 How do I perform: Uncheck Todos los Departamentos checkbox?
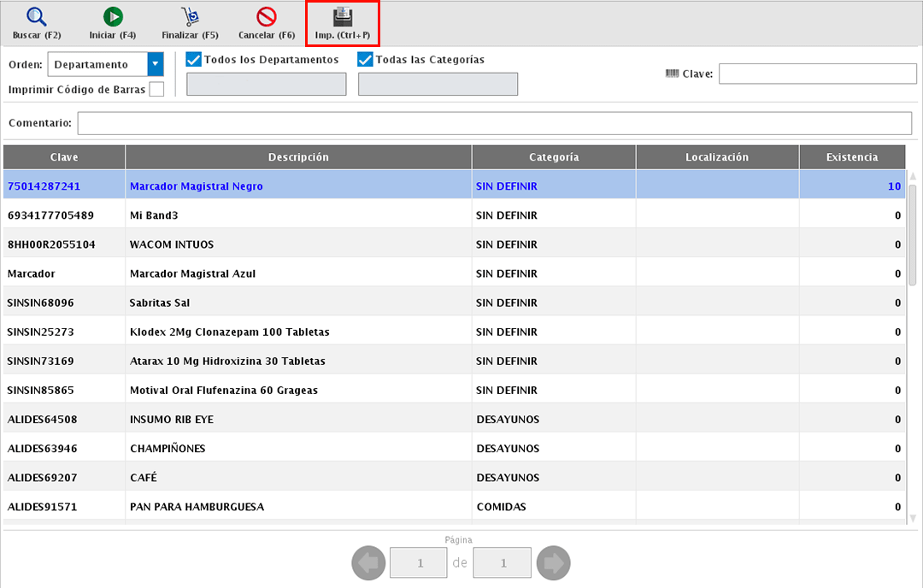tap(193, 60)
